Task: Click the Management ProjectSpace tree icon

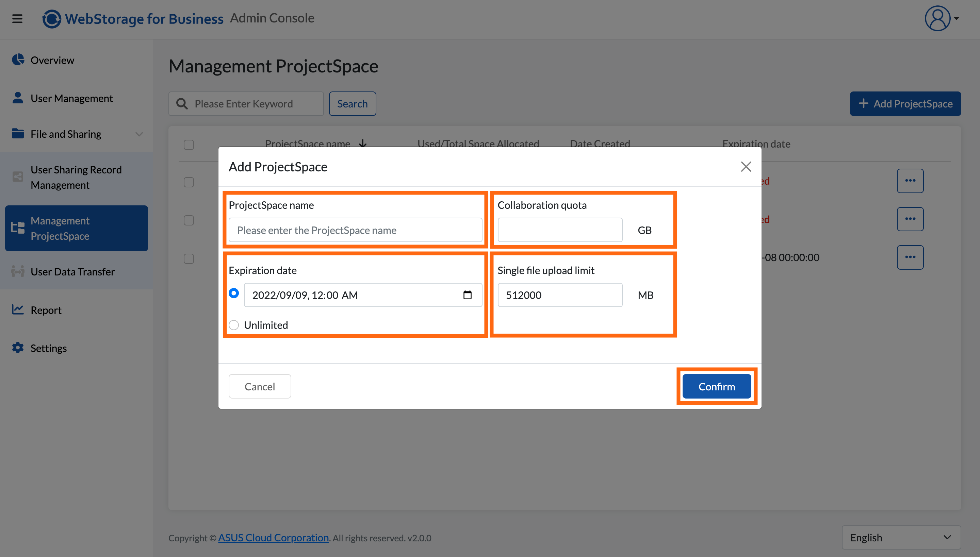Action: pyautogui.click(x=18, y=228)
